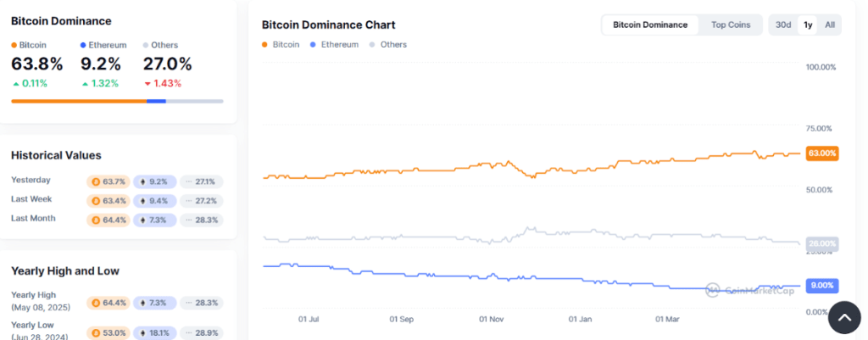Click the dominance progress bar
Image resolution: width=868 pixels, height=340 pixels.
(x=117, y=101)
